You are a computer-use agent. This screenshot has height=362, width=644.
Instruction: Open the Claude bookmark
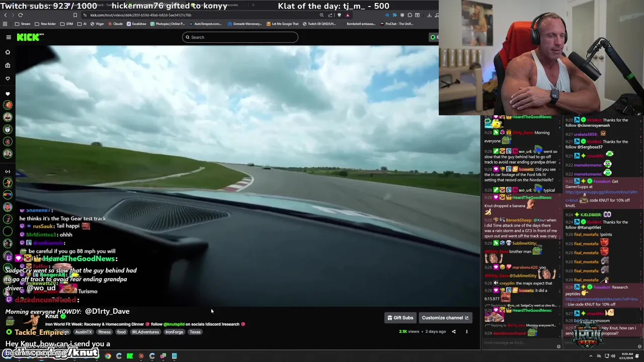coord(115,24)
